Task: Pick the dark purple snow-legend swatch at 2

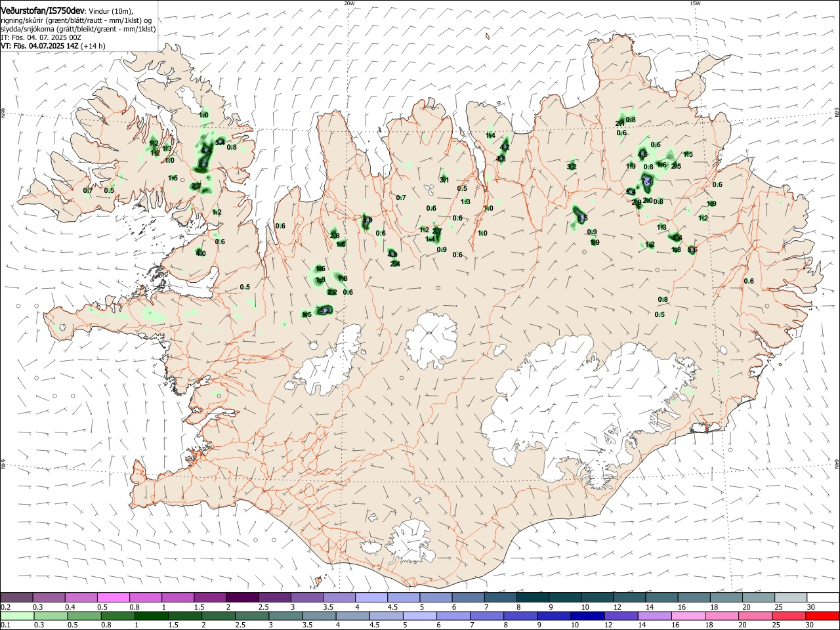Action: (x=242, y=597)
